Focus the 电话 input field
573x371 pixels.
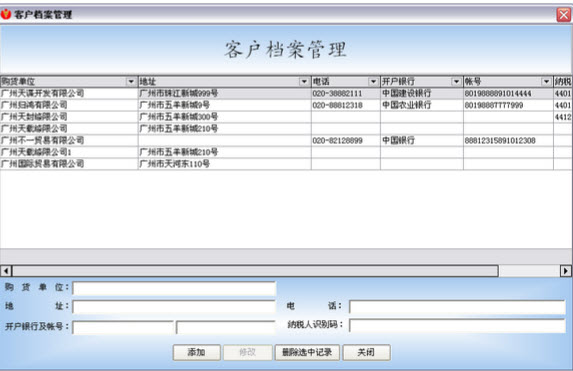(457, 307)
